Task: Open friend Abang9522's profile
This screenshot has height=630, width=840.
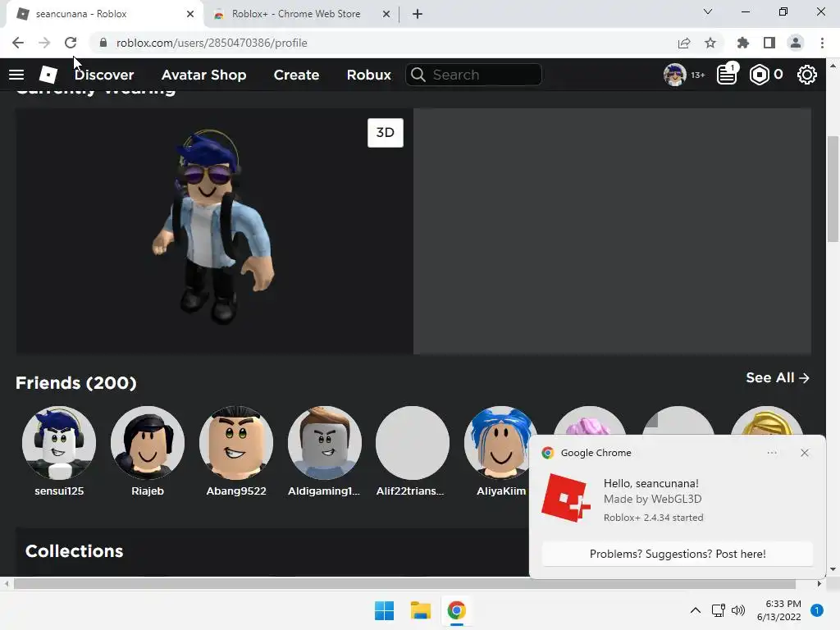Action: point(236,451)
